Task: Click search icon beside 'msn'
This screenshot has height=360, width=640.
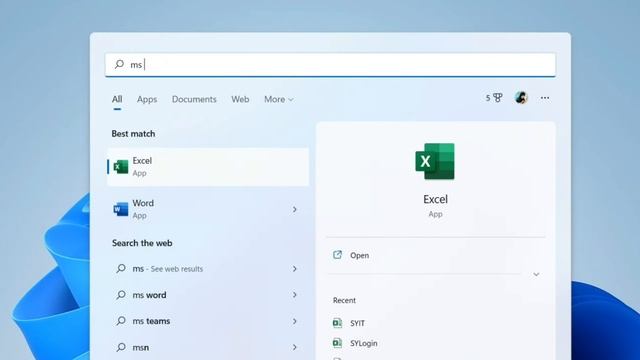Action: pos(121,347)
